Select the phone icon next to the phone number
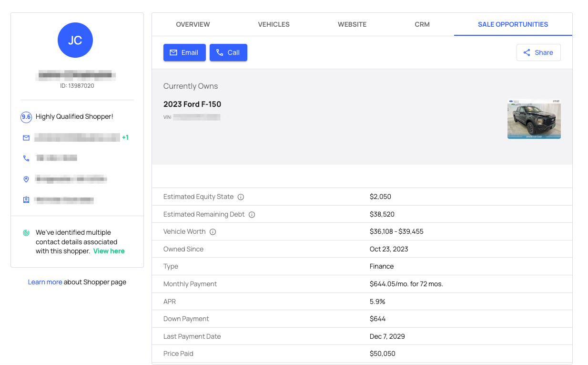The image size is (588, 365). pyautogui.click(x=26, y=158)
